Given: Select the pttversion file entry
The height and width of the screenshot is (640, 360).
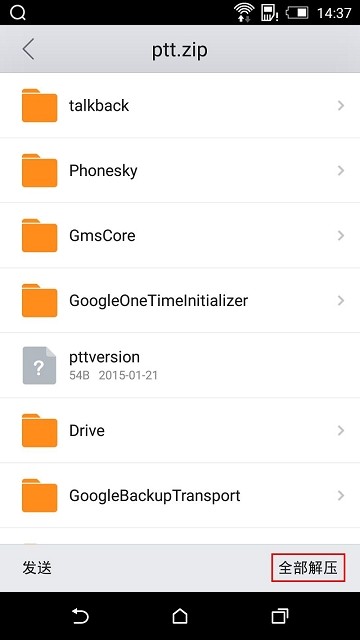Looking at the screenshot, I should [x=180, y=365].
